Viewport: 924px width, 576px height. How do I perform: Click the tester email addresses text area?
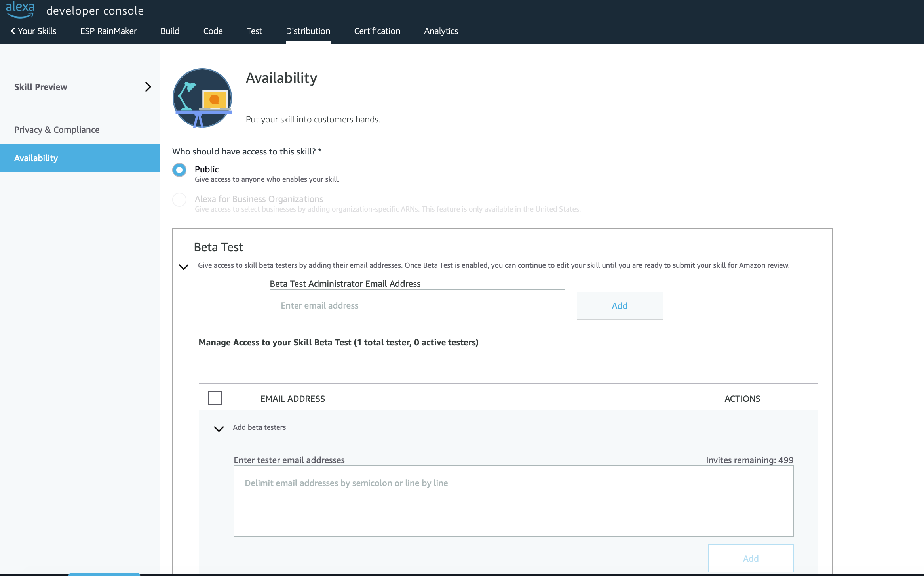tap(513, 501)
